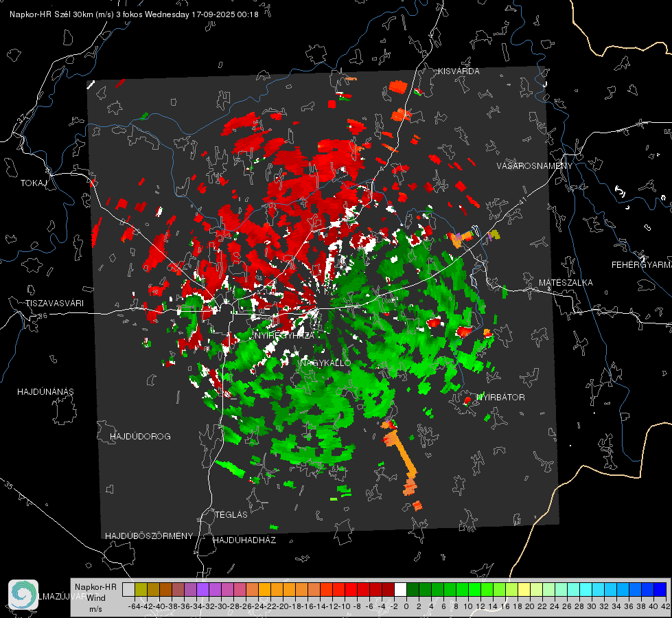Click the pale yellow legend swatch above 18

tap(524, 589)
